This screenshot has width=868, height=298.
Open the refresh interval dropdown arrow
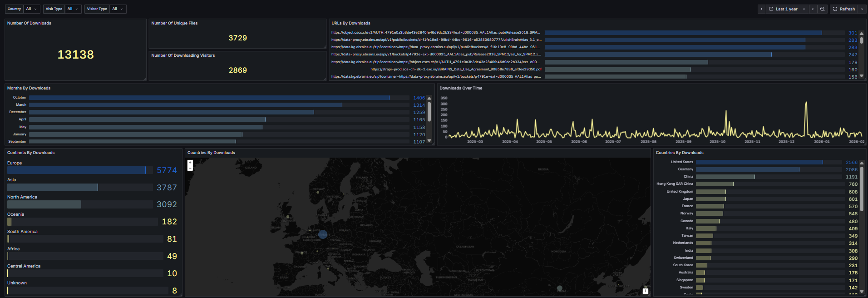(862, 9)
